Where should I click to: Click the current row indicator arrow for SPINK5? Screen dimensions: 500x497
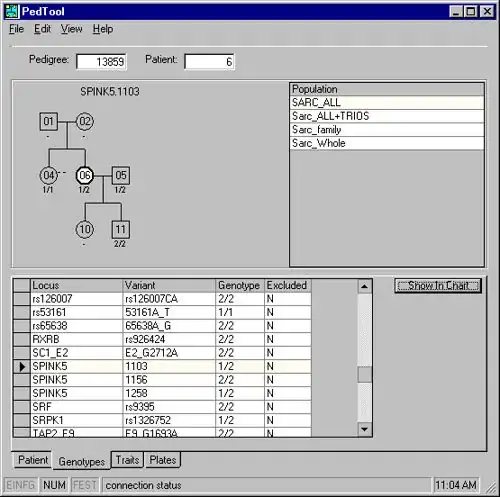coord(22,367)
